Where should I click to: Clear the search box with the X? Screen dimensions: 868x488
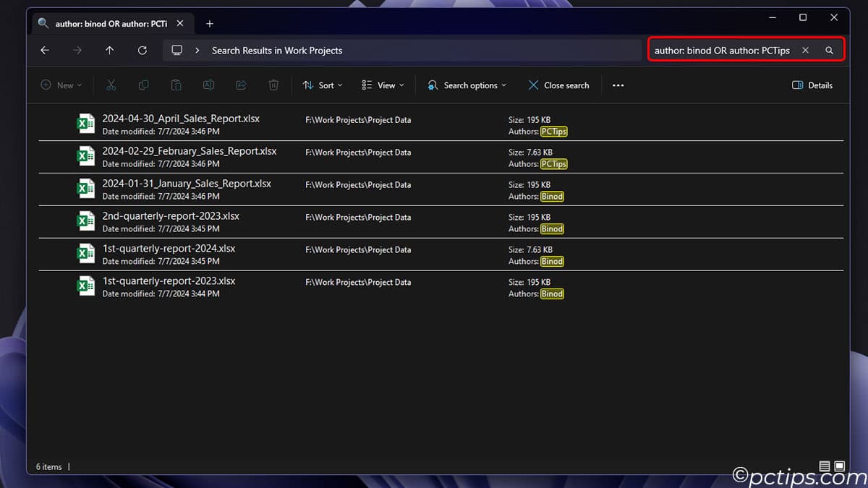point(805,50)
